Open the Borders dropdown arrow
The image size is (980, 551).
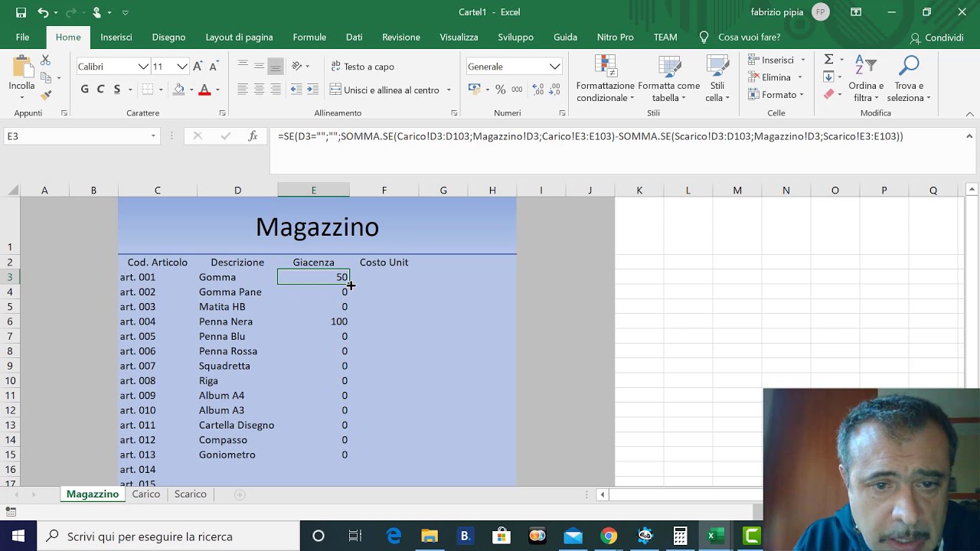(x=161, y=90)
